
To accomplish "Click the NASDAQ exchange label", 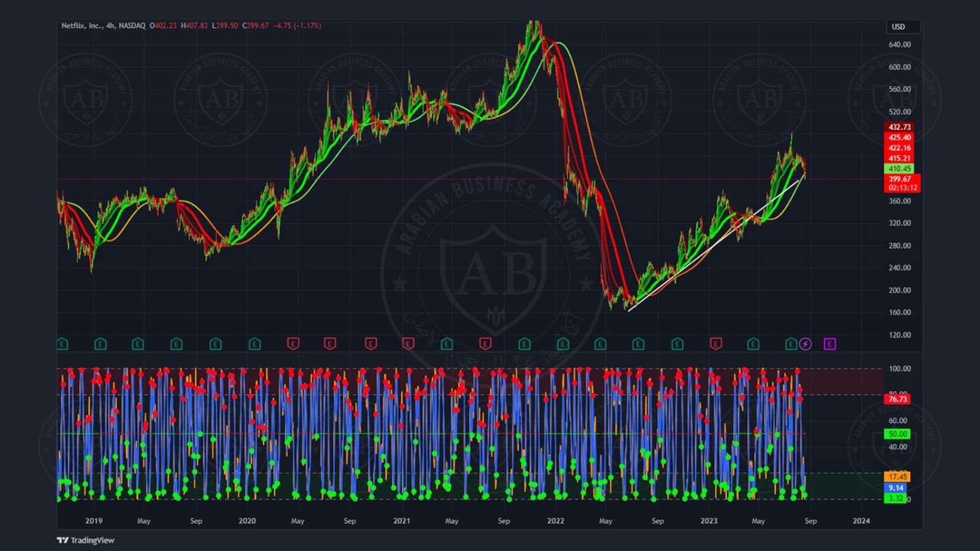I will [x=132, y=25].
